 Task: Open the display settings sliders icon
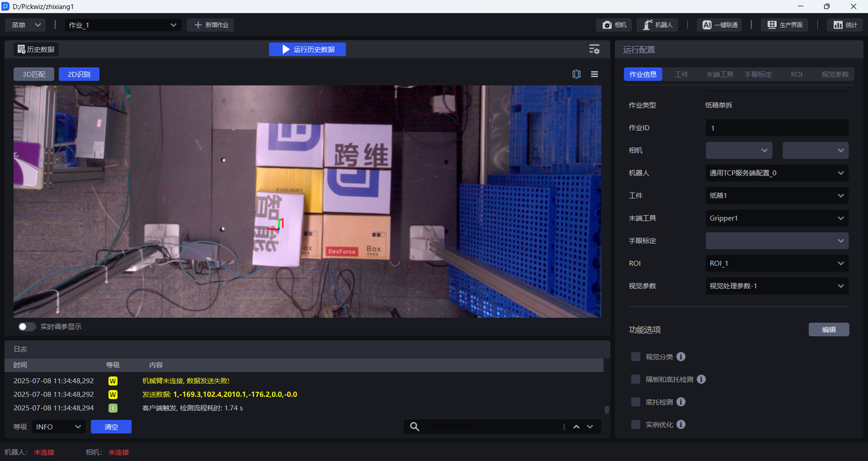pos(594,49)
